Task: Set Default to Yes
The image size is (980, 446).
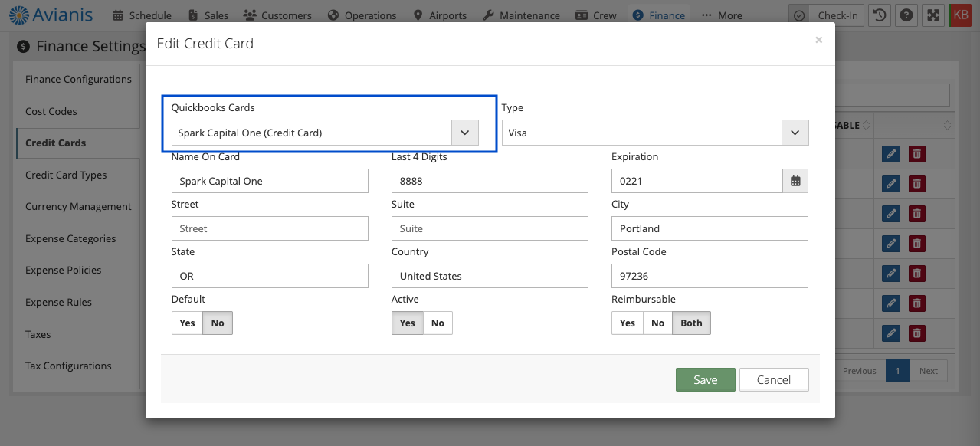Action: pos(187,323)
